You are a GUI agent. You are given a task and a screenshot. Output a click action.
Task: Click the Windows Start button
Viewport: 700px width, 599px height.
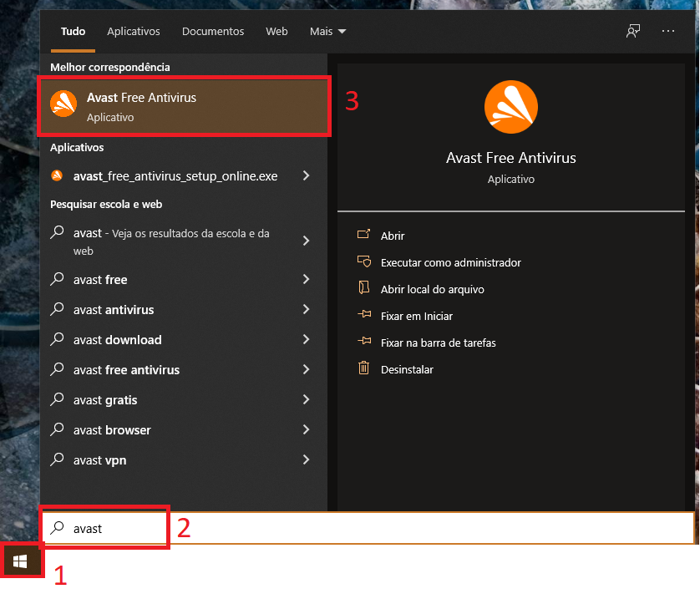tap(20, 561)
